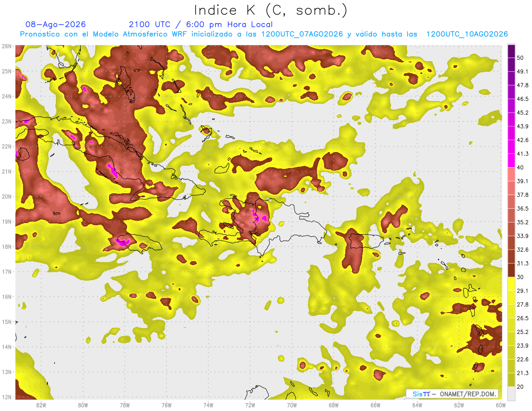Click the '68W' longitude axis label
532x411 pixels.
click(x=333, y=405)
